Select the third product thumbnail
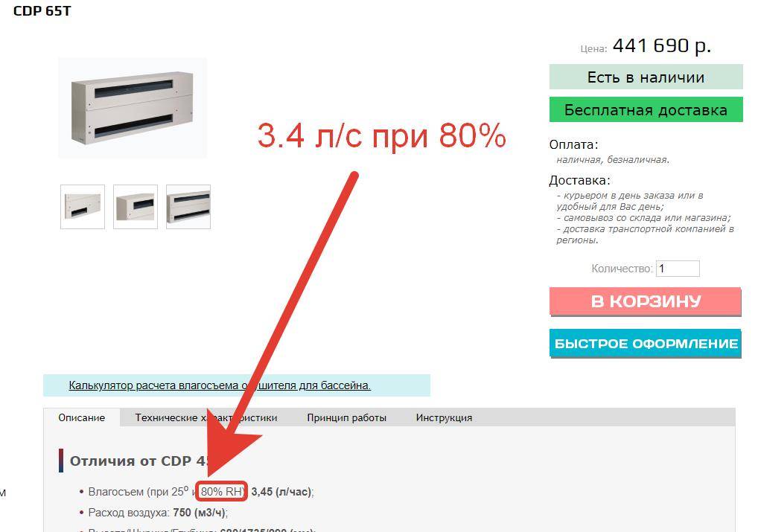Screen dimensions: 758x532 (188, 207)
